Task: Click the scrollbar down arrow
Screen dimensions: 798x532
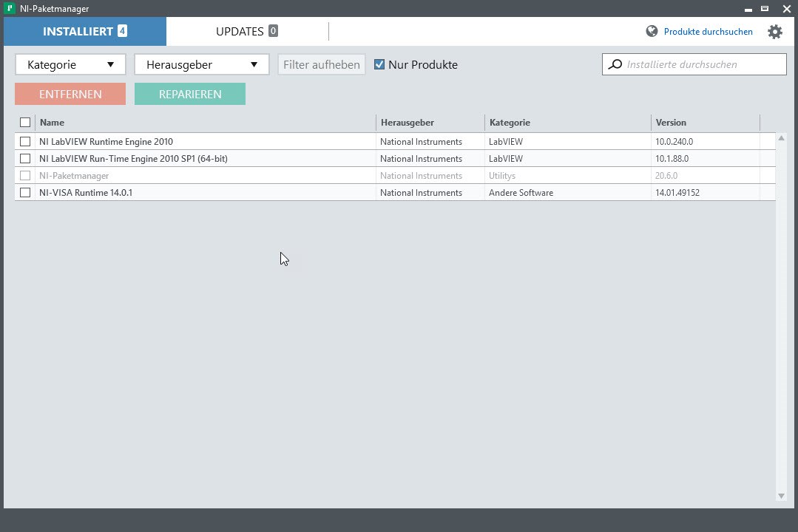Action: pyautogui.click(x=781, y=496)
